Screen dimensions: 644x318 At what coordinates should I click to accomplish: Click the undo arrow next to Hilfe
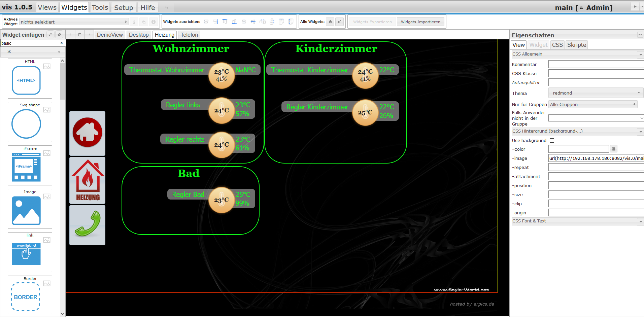click(x=166, y=7)
